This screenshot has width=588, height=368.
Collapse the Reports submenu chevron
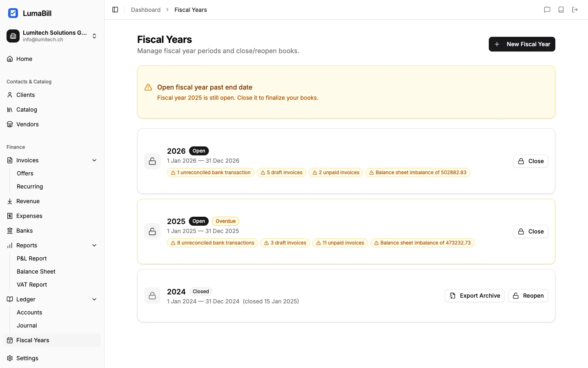pos(94,245)
